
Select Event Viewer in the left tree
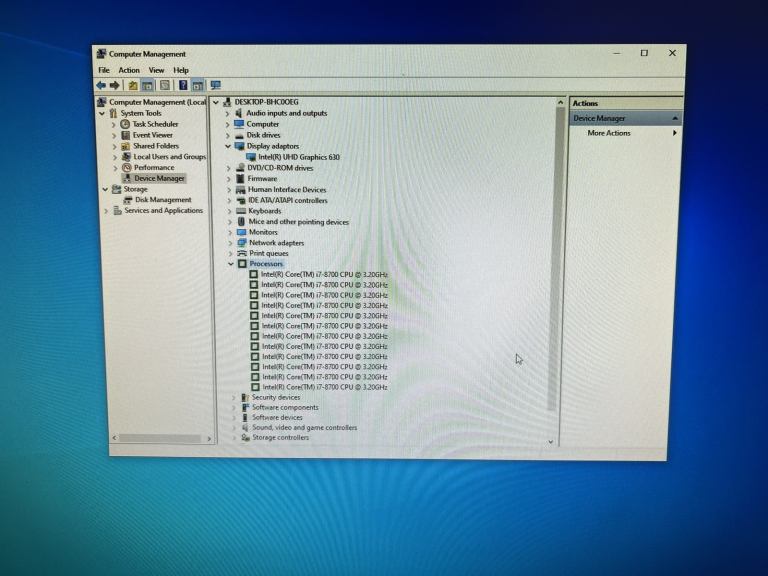click(152, 135)
